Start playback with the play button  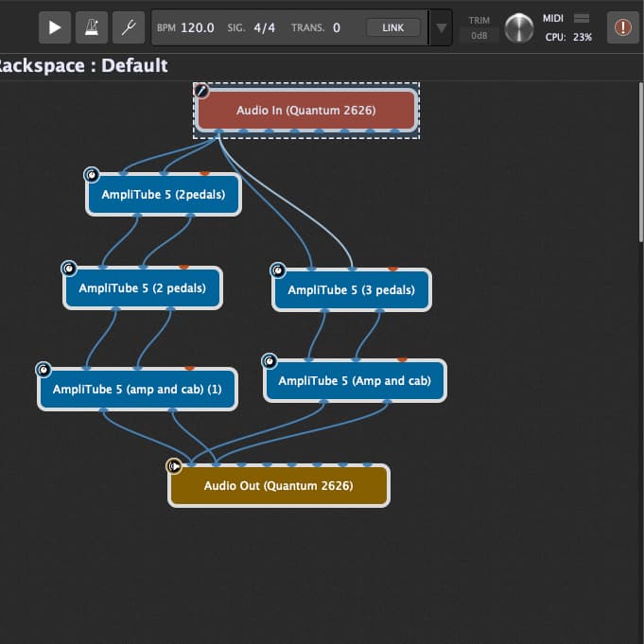click(x=55, y=27)
